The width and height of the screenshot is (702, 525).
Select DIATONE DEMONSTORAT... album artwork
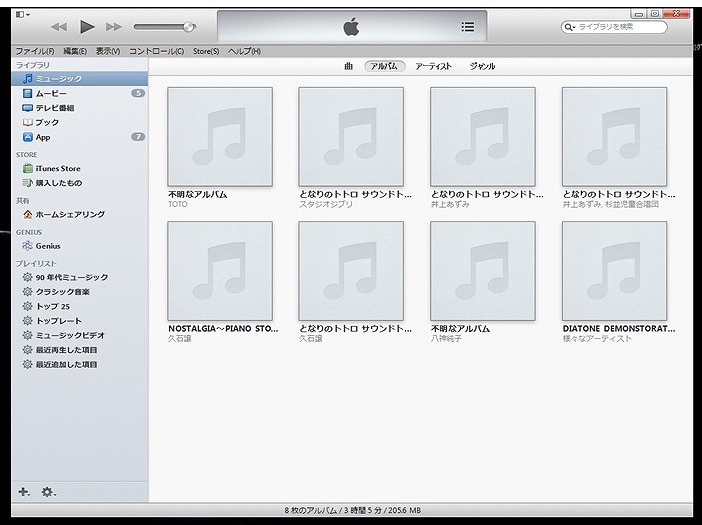(614, 271)
